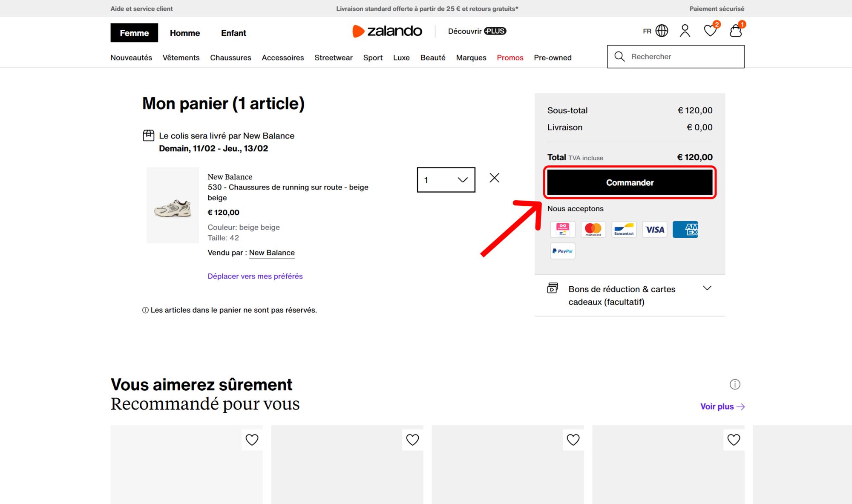Open the shopping bag icon
The width and height of the screenshot is (852, 504).
(736, 31)
